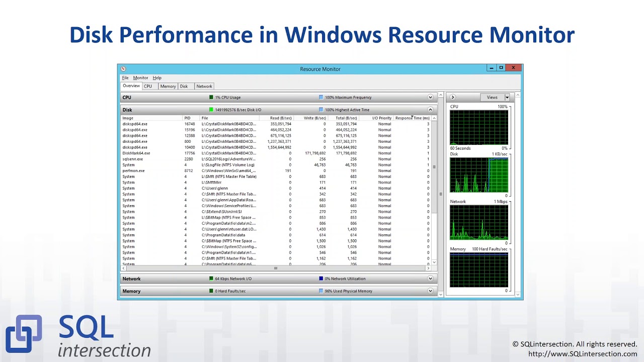Click the Resource Monitor title bar icon
Screen dimensions: 644x362
(x=123, y=69)
